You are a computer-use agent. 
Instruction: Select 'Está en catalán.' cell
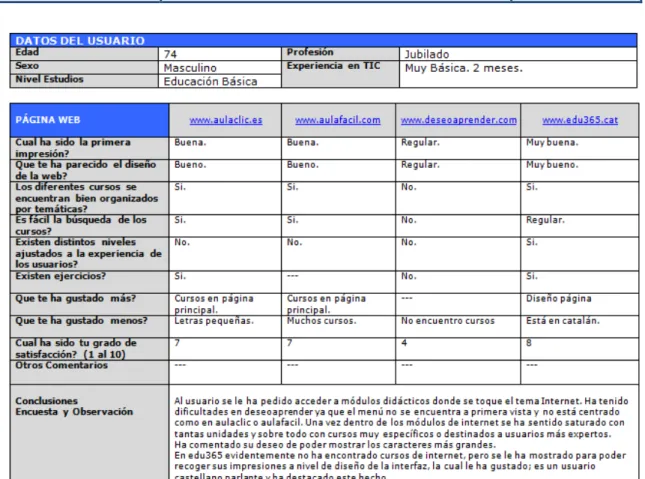coord(562,321)
